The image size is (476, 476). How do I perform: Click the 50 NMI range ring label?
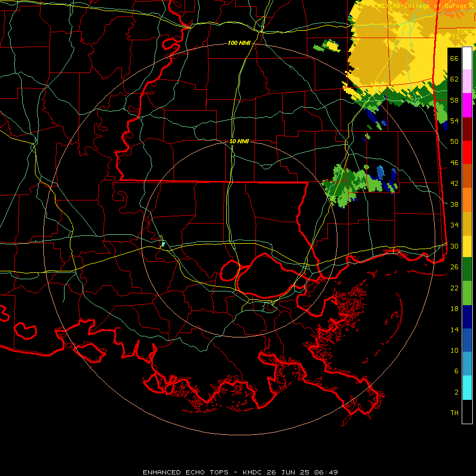(239, 141)
